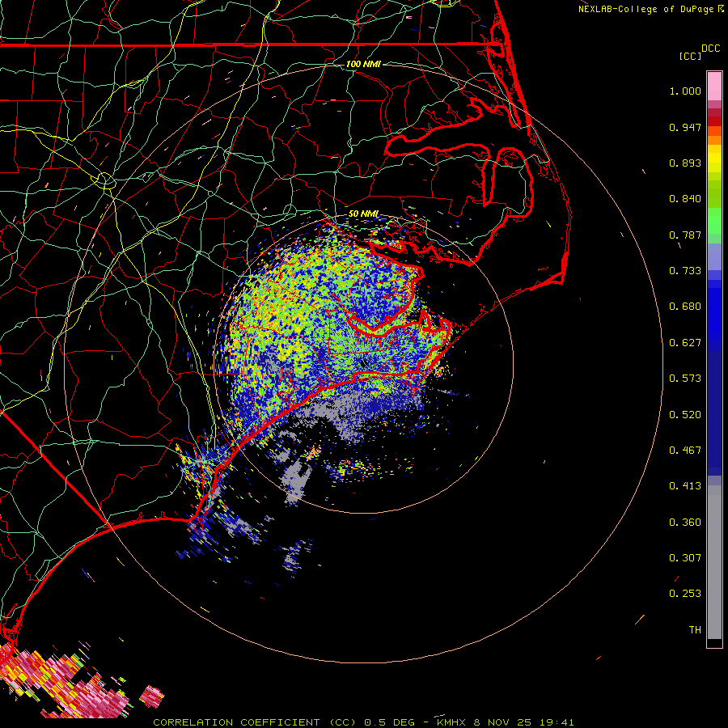The width and height of the screenshot is (728, 728).
Task: Click the 50 NMI range ring label
Action: (363, 214)
